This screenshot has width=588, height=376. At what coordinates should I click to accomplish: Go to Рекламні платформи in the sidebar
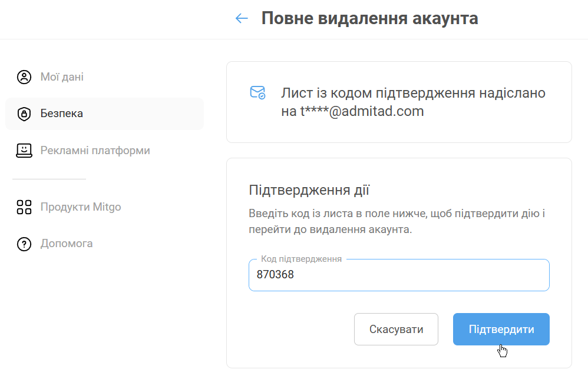point(95,151)
